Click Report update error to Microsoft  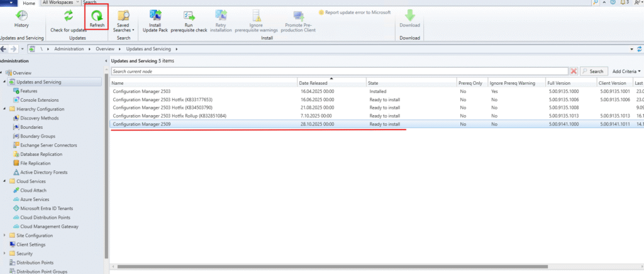[354, 12]
